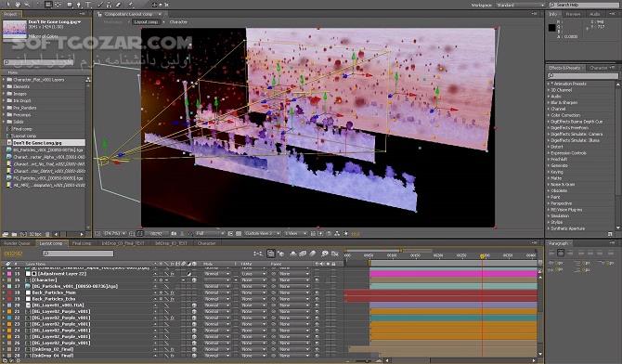
Task: Select the Pan Behind tool
Action: pos(58,5)
